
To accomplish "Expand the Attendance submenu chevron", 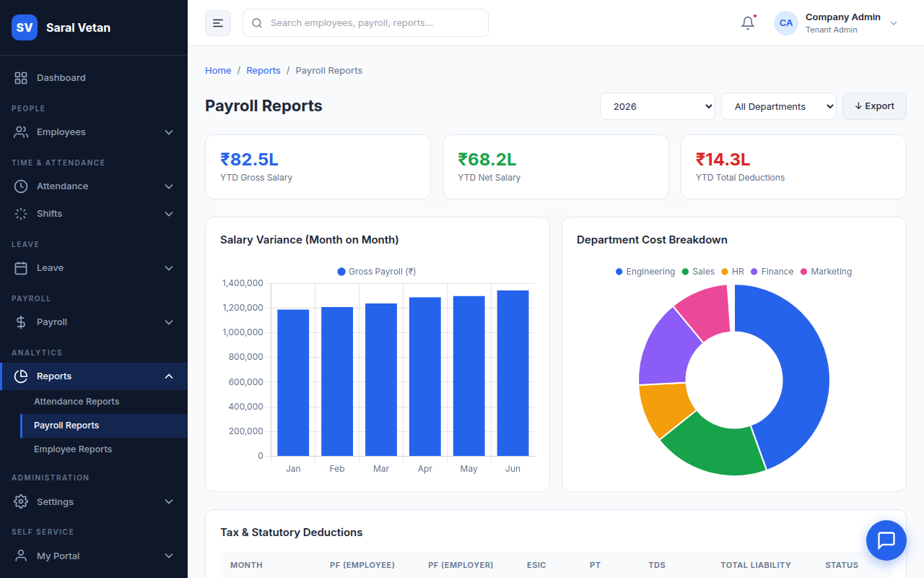I will pos(169,186).
